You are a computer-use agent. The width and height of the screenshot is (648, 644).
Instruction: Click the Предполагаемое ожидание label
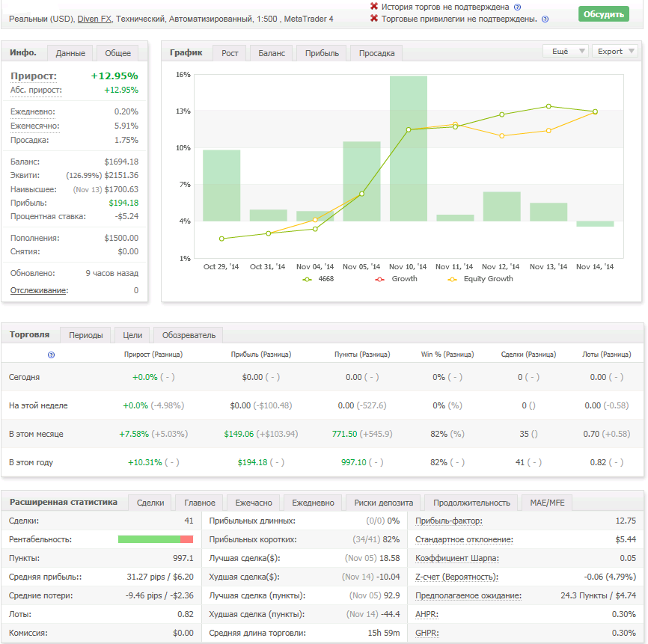468,595
